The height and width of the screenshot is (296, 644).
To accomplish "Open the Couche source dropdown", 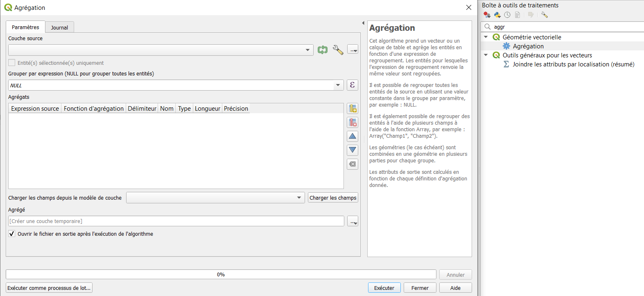I will (x=161, y=50).
